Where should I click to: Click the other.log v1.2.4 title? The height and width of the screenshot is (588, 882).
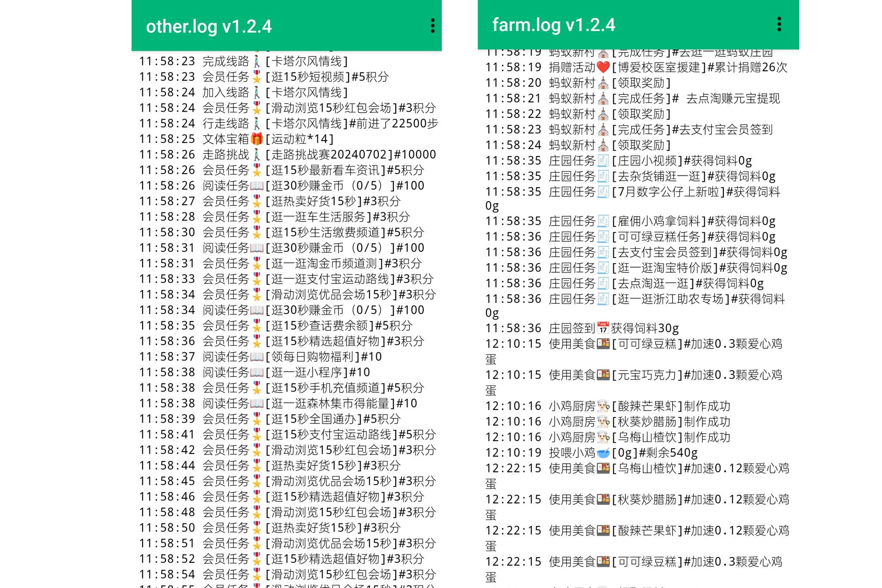[209, 27]
